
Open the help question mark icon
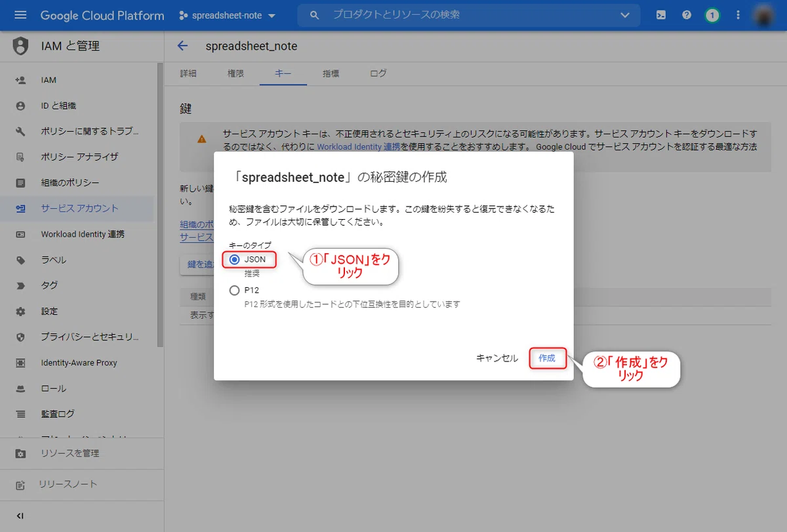tap(687, 15)
